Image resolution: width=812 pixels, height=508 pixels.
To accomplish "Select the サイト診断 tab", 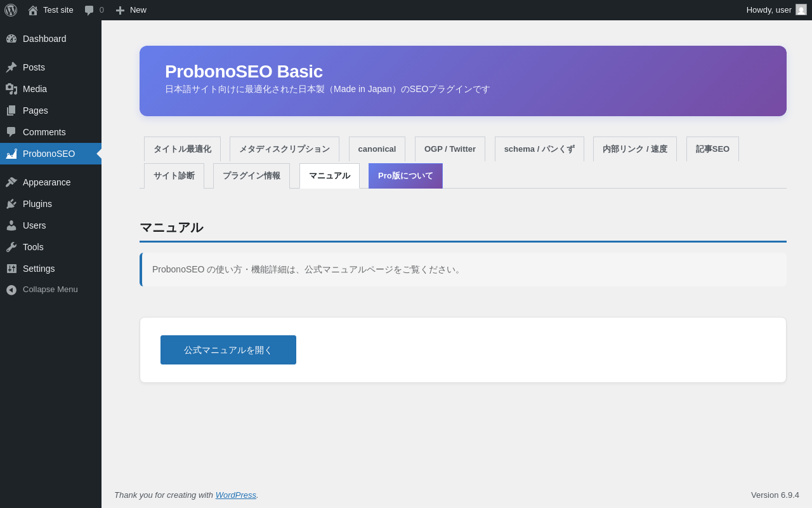I will click(174, 176).
